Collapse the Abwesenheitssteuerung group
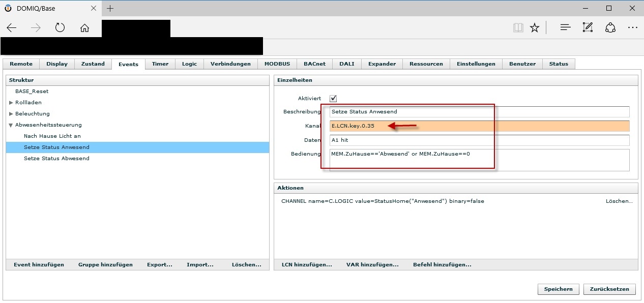This screenshot has width=644, height=303. coord(11,125)
